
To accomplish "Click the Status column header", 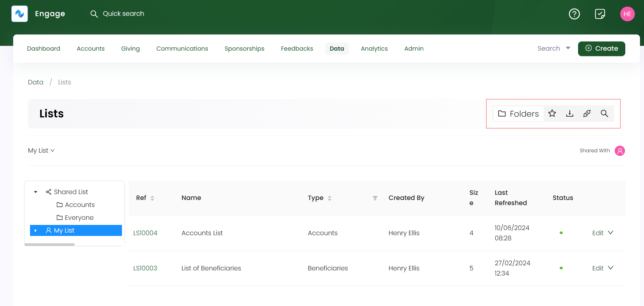I will [563, 198].
